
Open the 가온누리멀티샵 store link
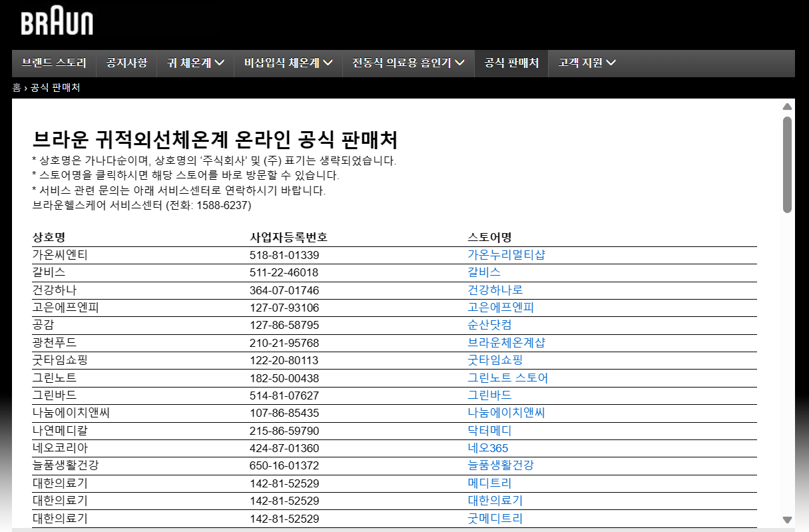[506, 255]
